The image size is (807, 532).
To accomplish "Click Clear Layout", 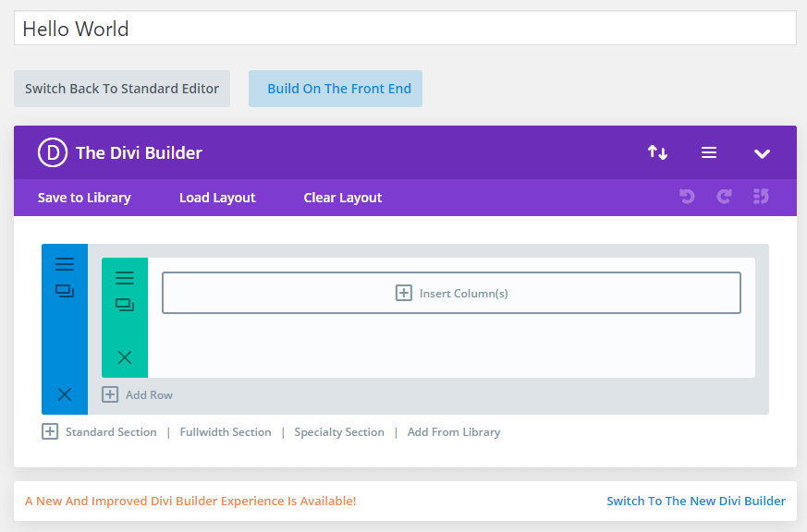I will click(342, 197).
